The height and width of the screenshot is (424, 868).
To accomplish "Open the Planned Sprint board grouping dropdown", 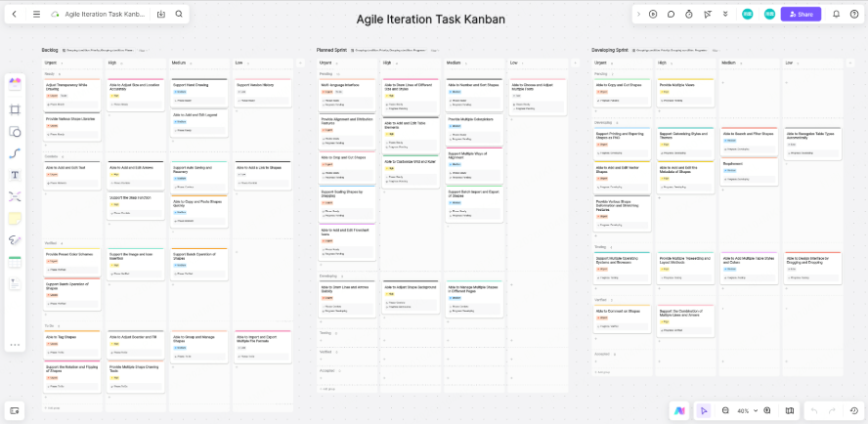I will click(x=388, y=50).
